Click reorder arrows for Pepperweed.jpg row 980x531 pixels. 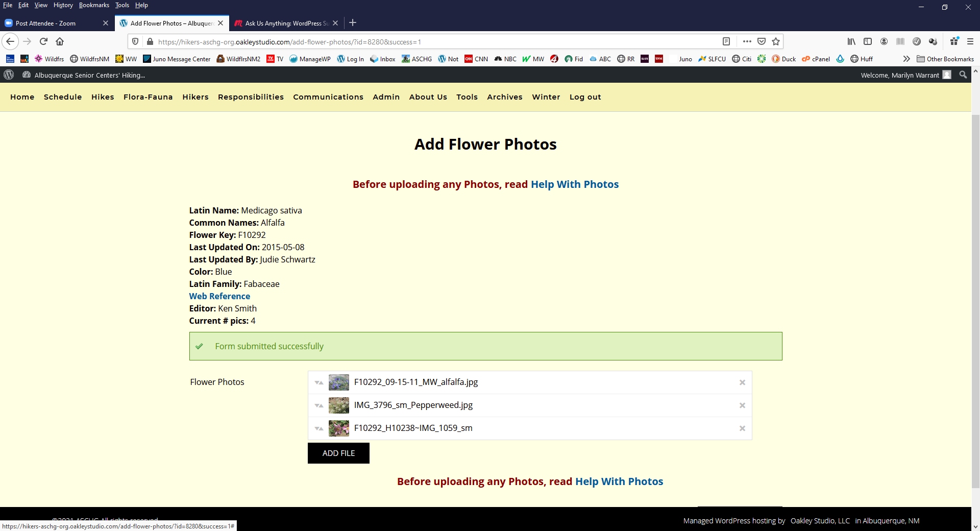pyautogui.click(x=319, y=405)
